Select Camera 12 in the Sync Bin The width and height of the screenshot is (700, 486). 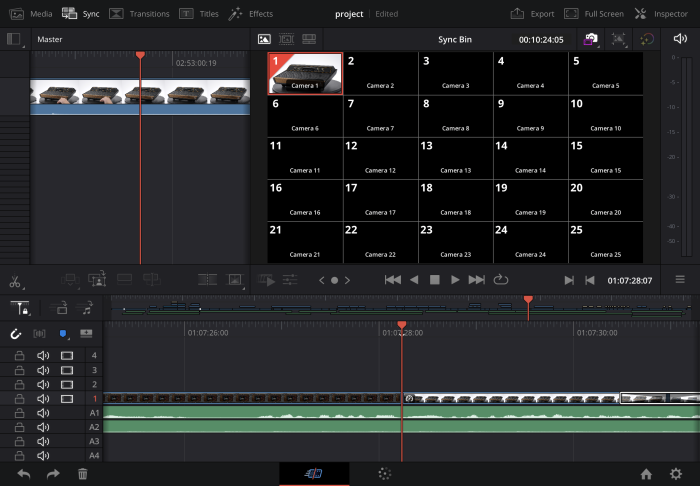click(380, 158)
